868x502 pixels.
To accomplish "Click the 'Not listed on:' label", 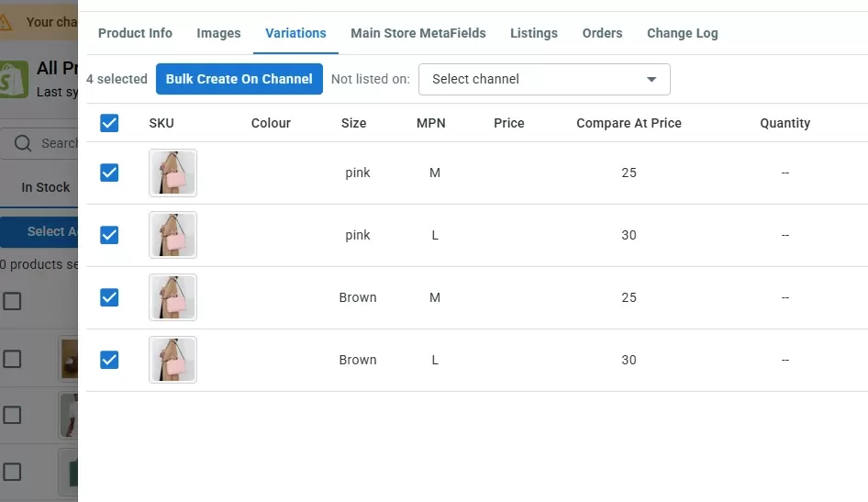I will pyautogui.click(x=371, y=79).
